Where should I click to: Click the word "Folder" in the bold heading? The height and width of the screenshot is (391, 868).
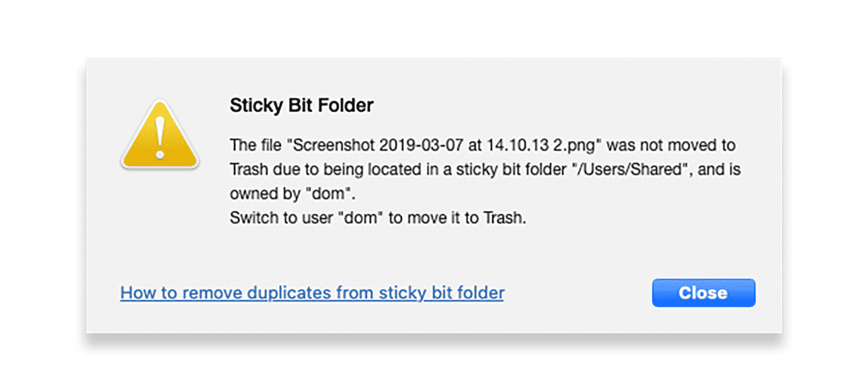[x=347, y=105]
